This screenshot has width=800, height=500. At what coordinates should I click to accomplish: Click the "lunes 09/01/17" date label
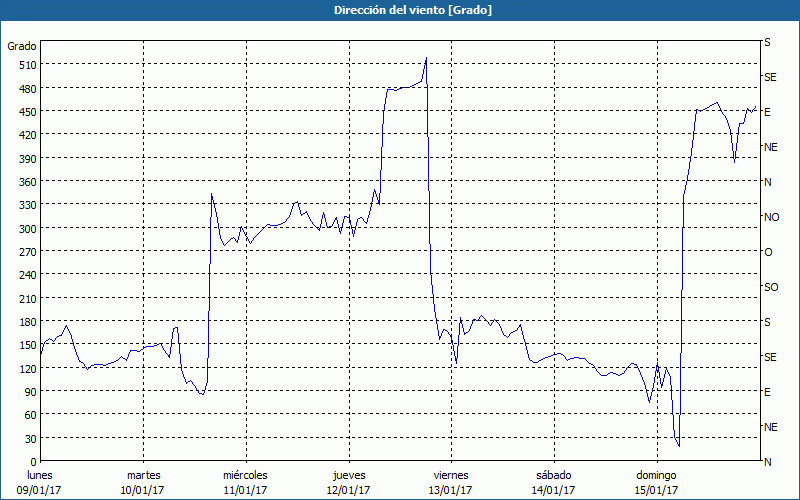click(40, 482)
